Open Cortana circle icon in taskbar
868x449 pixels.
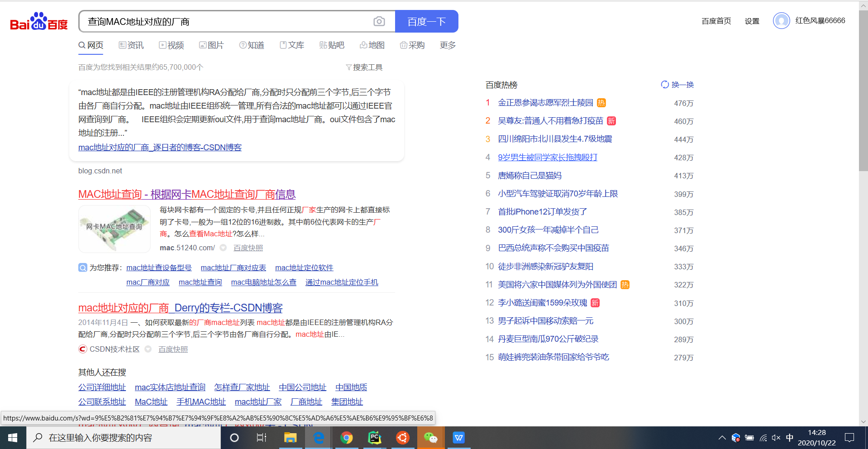(x=234, y=438)
